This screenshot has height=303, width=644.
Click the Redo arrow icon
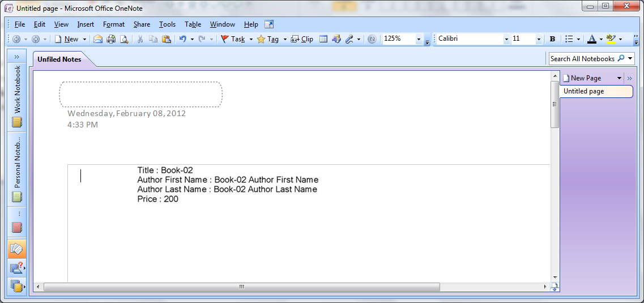pyautogui.click(x=202, y=39)
